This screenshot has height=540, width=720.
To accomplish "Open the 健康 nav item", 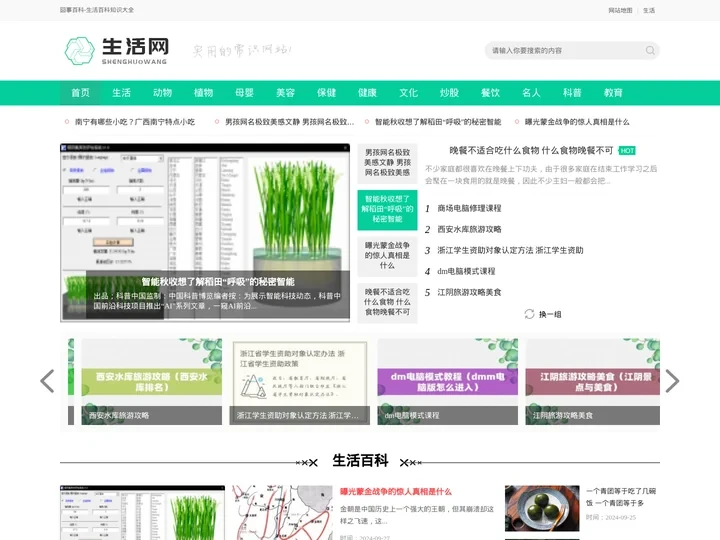I will pyautogui.click(x=367, y=93).
